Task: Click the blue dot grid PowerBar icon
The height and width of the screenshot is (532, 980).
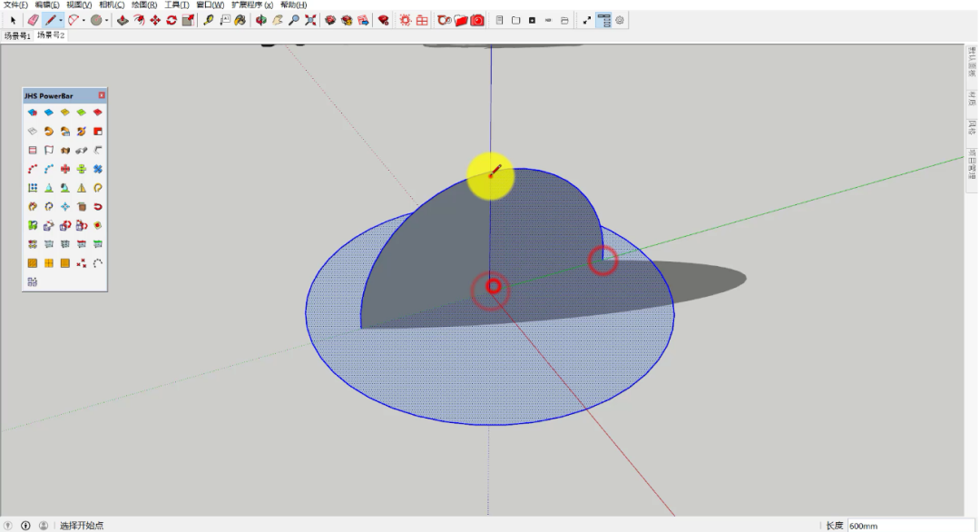Action: [33, 188]
